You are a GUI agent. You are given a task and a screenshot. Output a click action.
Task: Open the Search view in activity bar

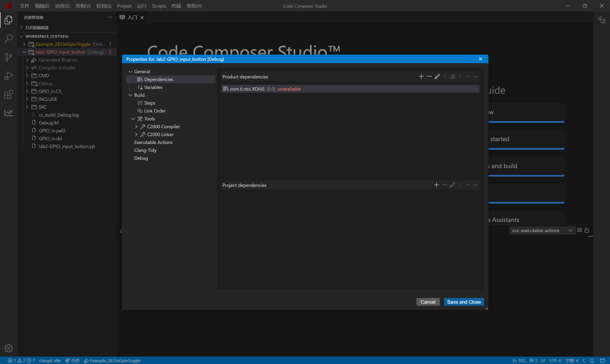point(9,38)
